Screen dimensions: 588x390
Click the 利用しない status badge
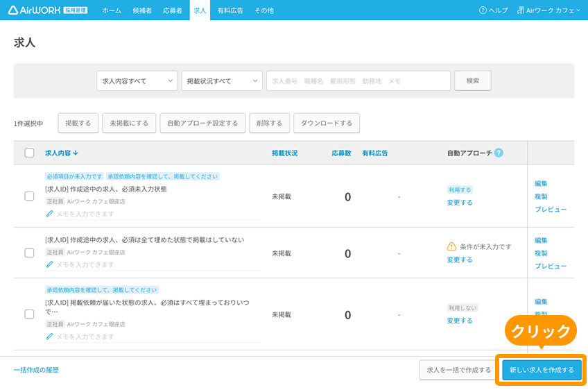point(462,307)
